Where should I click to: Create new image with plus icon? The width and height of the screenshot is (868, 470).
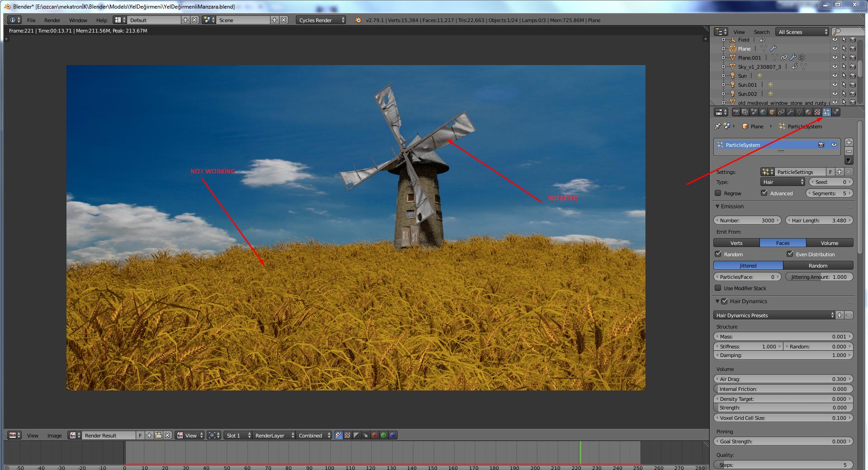(149, 435)
